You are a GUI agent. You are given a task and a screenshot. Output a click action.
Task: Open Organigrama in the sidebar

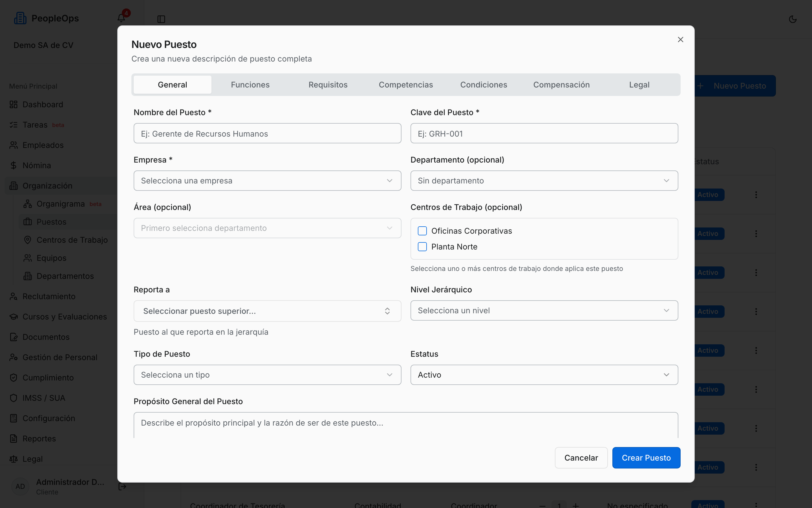60,204
